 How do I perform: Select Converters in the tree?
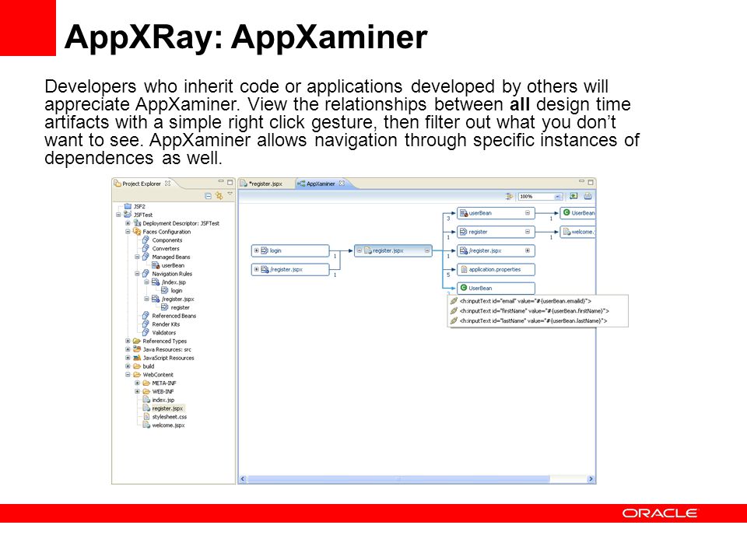coord(165,249)
